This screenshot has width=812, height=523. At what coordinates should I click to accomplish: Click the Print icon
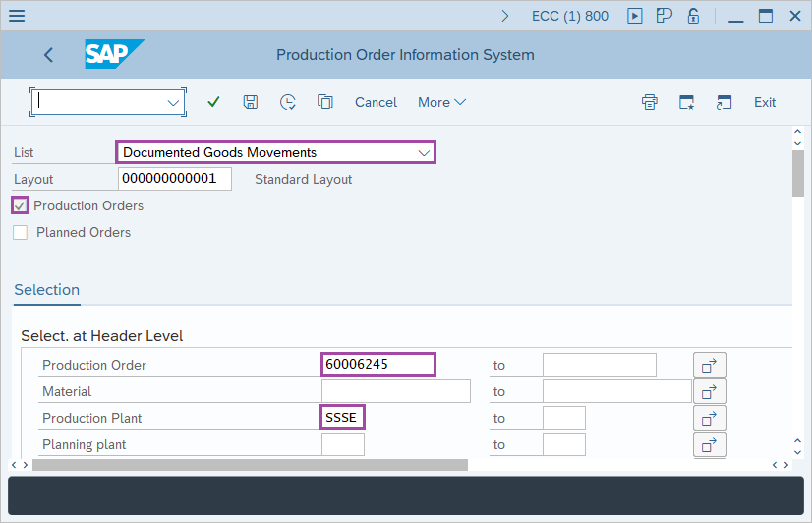coord(650,102)
